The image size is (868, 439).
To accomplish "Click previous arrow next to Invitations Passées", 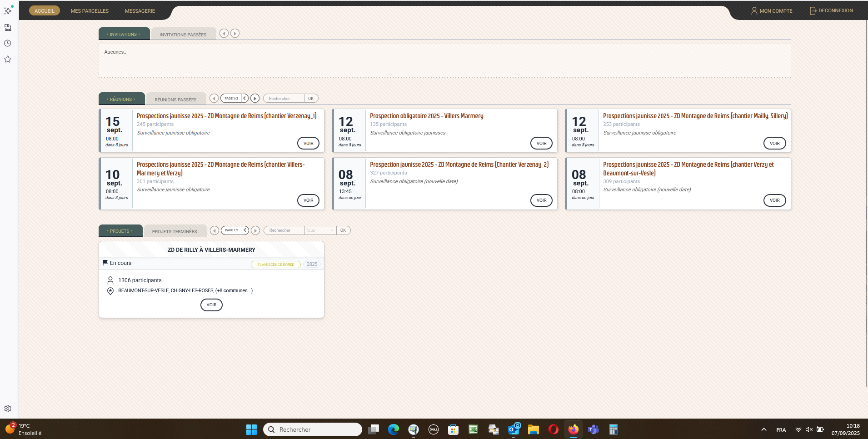I will [x=224, y=33].
